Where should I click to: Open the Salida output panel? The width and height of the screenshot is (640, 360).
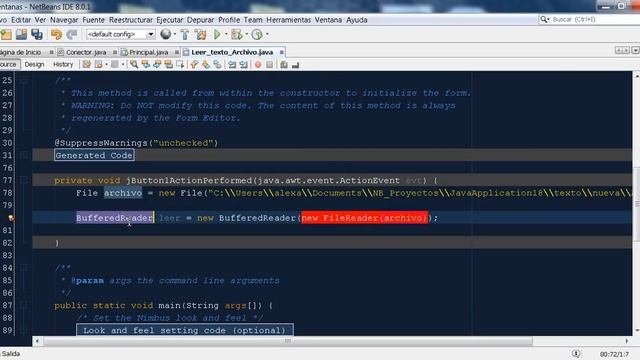coord(11,353)
